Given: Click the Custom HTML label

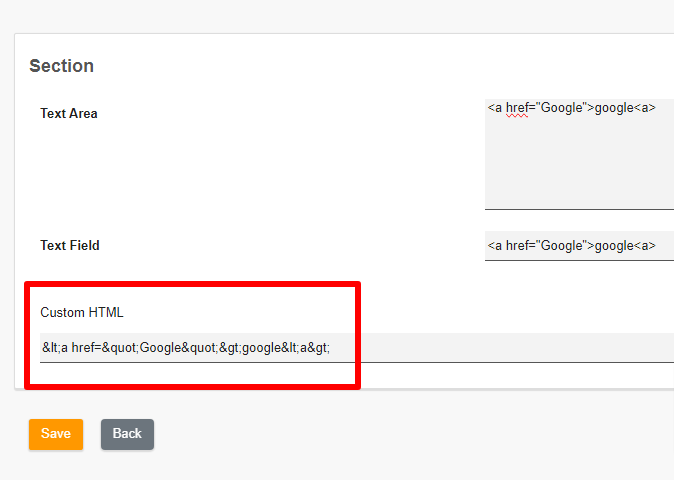Looking at the screenshot, I should click(x=82, y=312).
